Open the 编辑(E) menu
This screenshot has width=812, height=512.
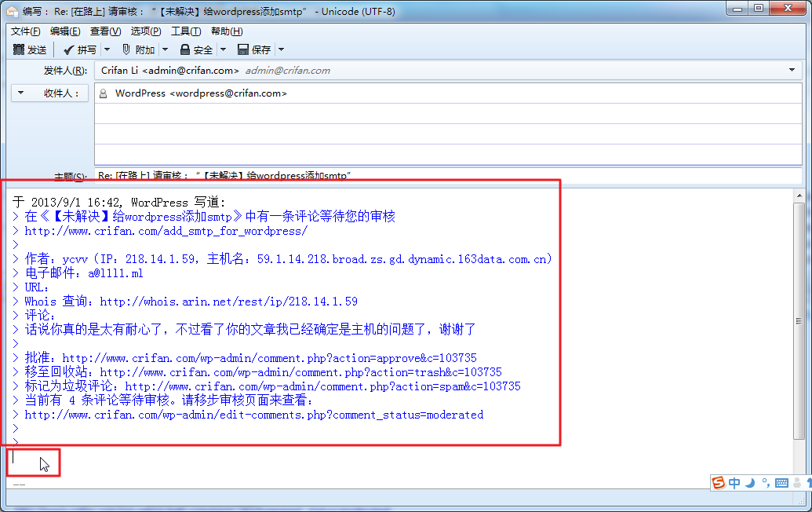point(65,31)
